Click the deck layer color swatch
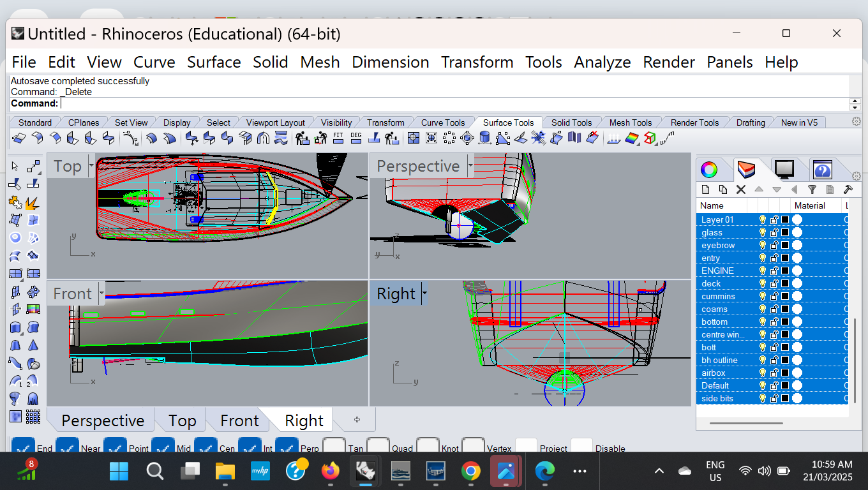Viewport: 868px width, 490px height. [785, 283]
